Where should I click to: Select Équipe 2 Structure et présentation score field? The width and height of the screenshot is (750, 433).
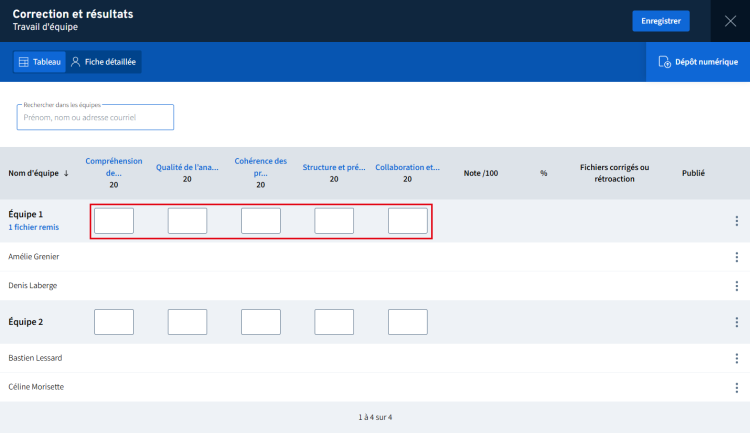coord(334,322)
